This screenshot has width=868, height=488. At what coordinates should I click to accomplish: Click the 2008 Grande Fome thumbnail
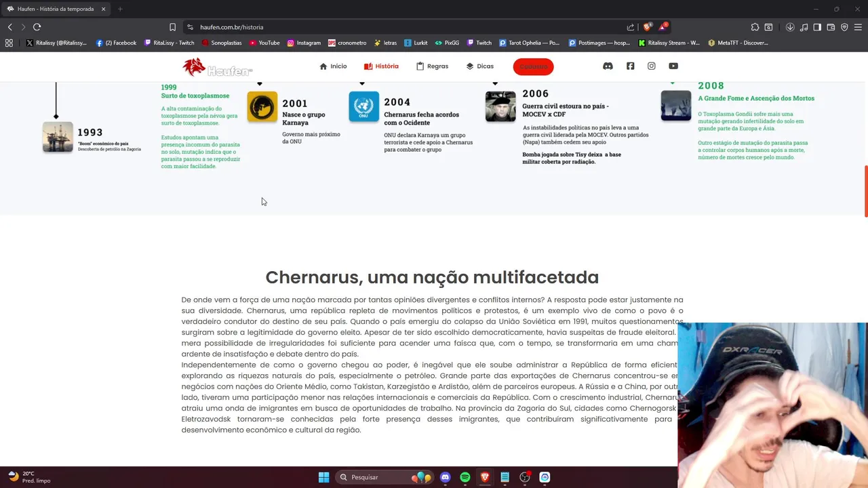point(676,106)
